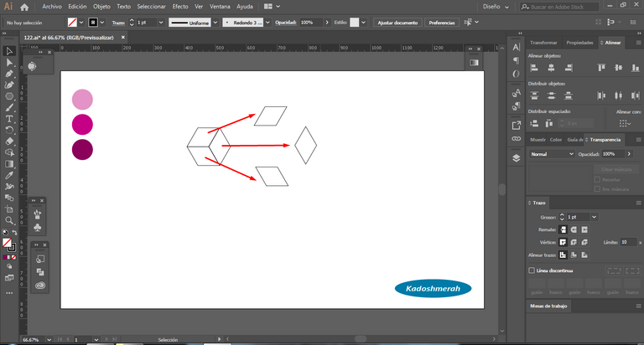644x345 pixels.
Task: Click the Fill and Stroke indicator
Action: [8, 244]
